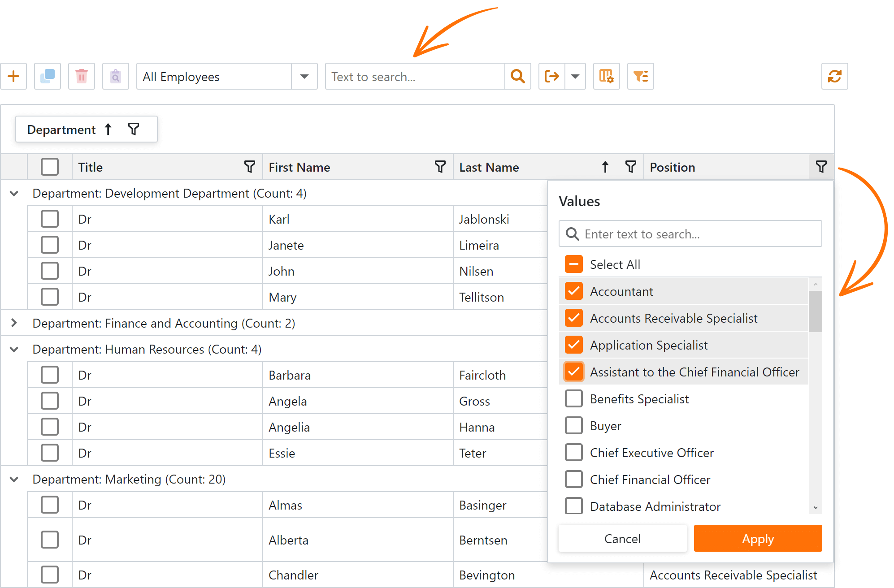Image resolution: width=894 pixels, height=588 pixels.
Task: Open the filter editor icon
Action: pos(640,76)
